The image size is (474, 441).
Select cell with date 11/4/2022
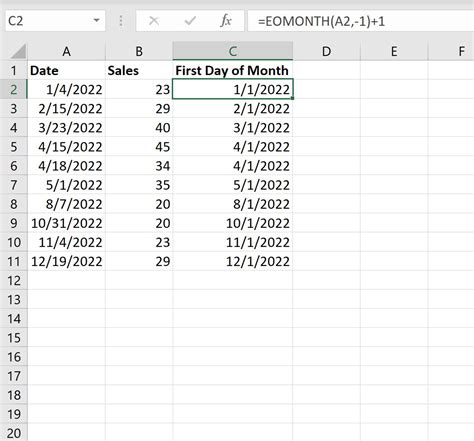pyautogui.click(x=66, y=242)
